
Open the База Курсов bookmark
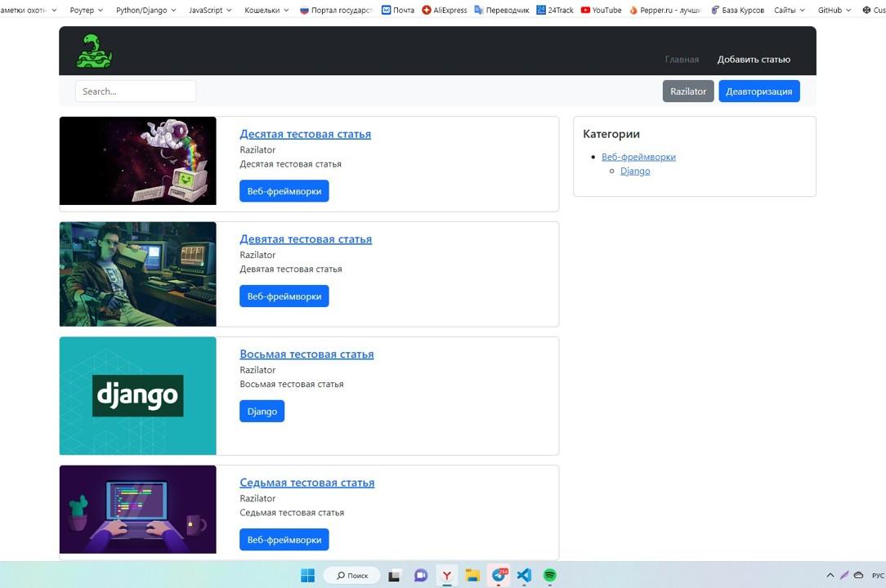click(737, 10)
